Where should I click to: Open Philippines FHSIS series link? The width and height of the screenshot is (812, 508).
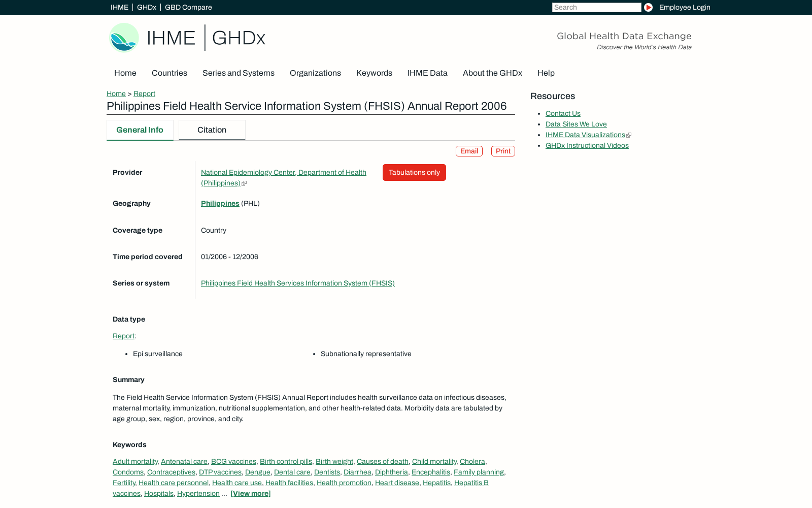(298, 283)
